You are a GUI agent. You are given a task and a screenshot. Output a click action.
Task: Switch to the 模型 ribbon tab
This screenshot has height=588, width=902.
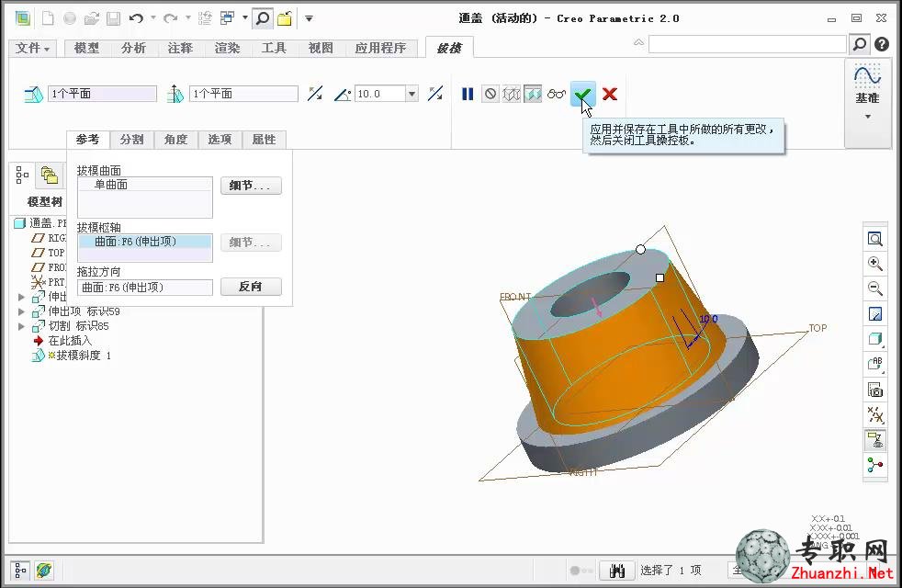pos(86,48)
